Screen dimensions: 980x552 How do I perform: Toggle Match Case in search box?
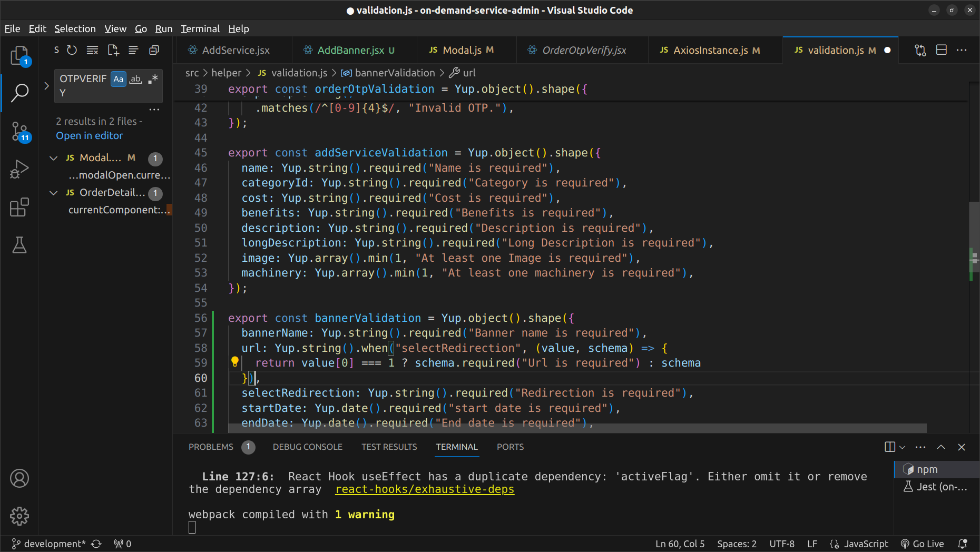pyautogui.click(x=119, y=79)
